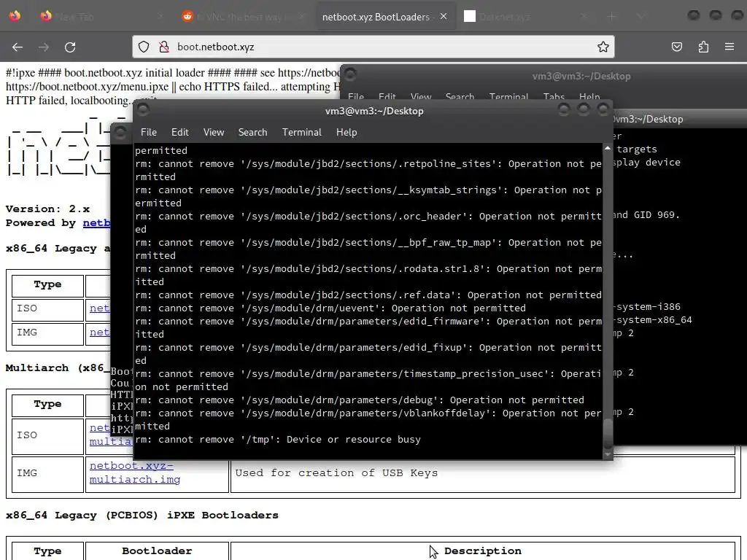This screenshot has height=560, width=747.
Task: Click the terminal scrollbar down arrow
Action: (608, 455)
